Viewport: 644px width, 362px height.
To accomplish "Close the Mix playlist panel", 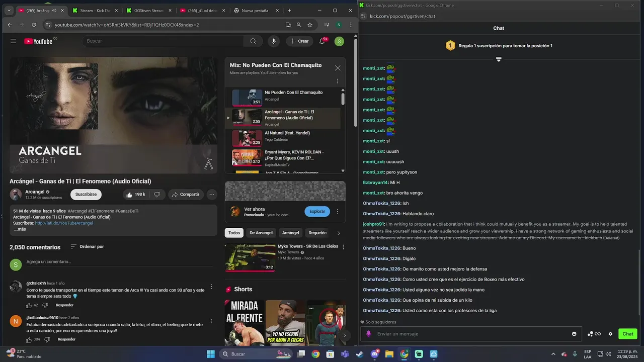I will tap(338, 68).
